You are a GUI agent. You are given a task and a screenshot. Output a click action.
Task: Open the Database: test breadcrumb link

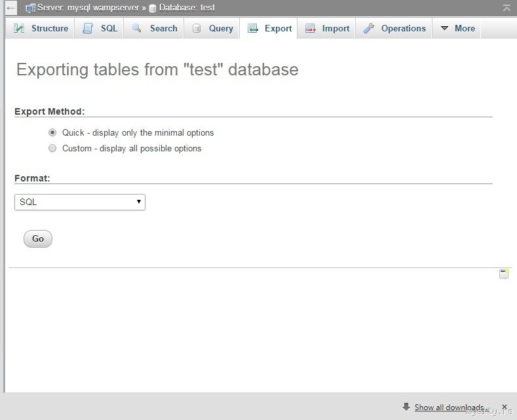(187, 8)
